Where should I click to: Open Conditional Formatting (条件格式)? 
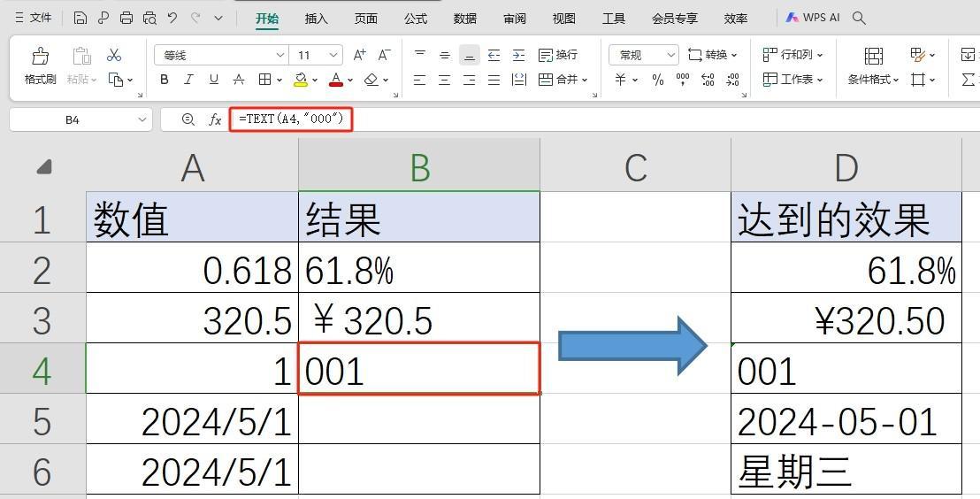(x=873, y=65)
